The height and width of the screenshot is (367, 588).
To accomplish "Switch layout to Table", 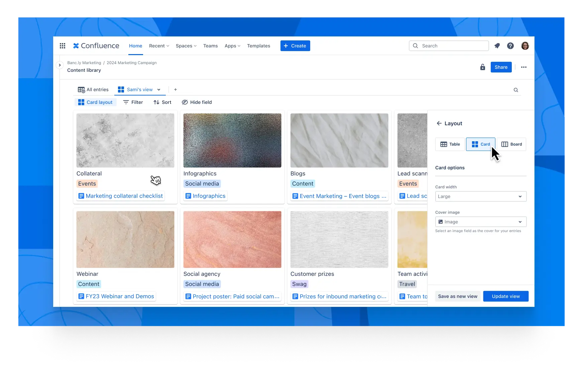I will 450,144.
